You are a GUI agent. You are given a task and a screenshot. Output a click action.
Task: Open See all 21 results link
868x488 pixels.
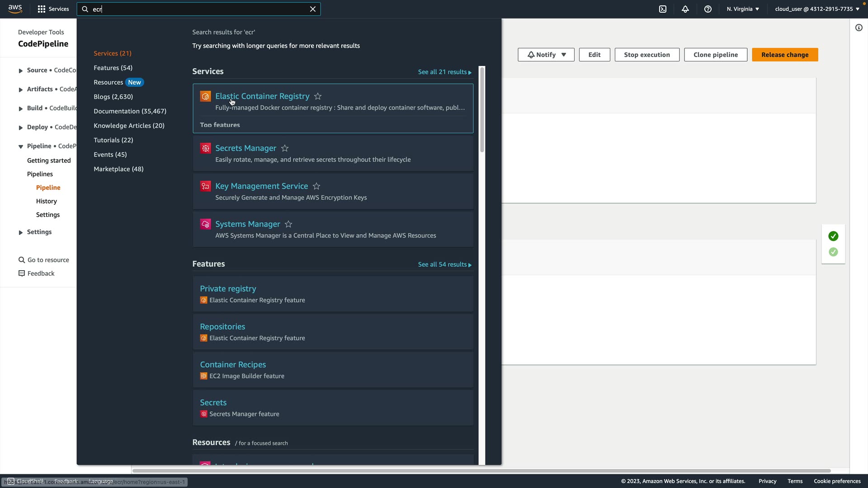tap(444, 72)
